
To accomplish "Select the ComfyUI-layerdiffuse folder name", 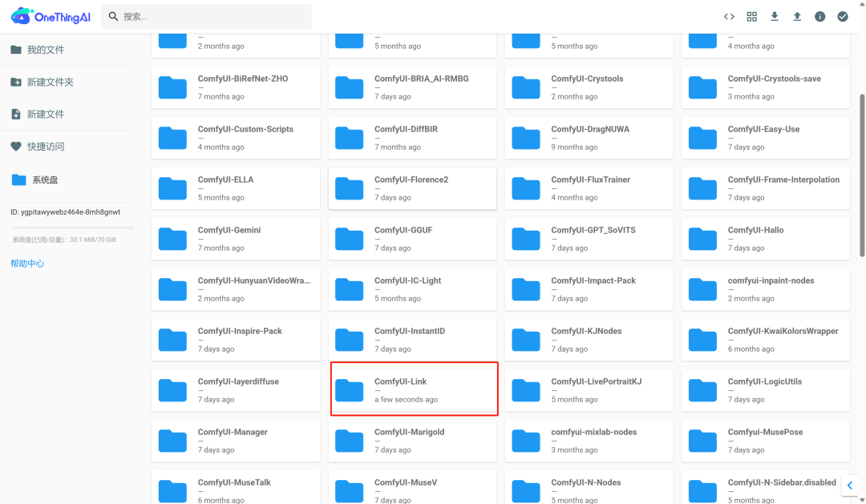I will (x=238, y=381).
